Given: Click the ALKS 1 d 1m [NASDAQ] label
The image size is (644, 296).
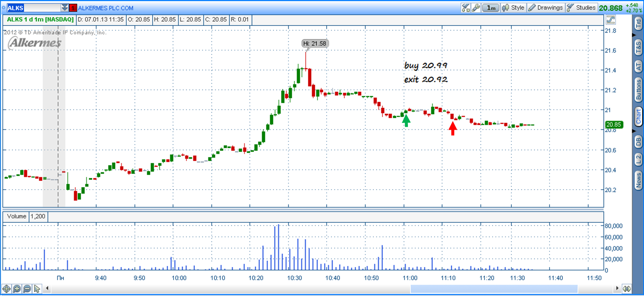Looking at the screenshot, I should point(40,20).
